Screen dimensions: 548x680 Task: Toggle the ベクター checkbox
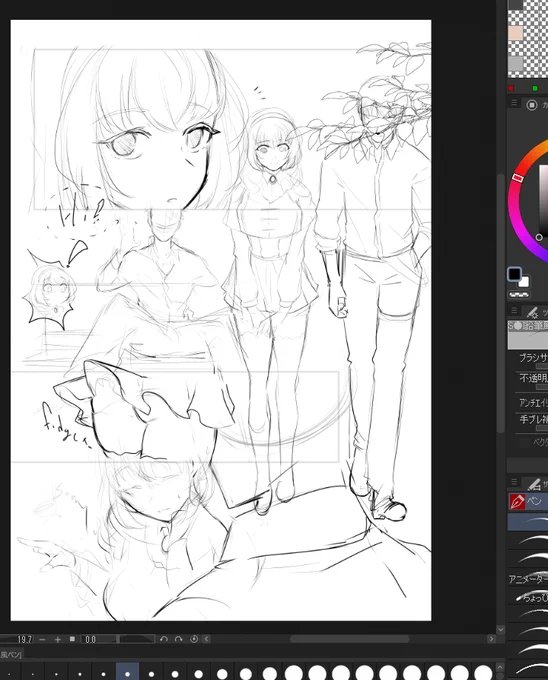[525, 442]
